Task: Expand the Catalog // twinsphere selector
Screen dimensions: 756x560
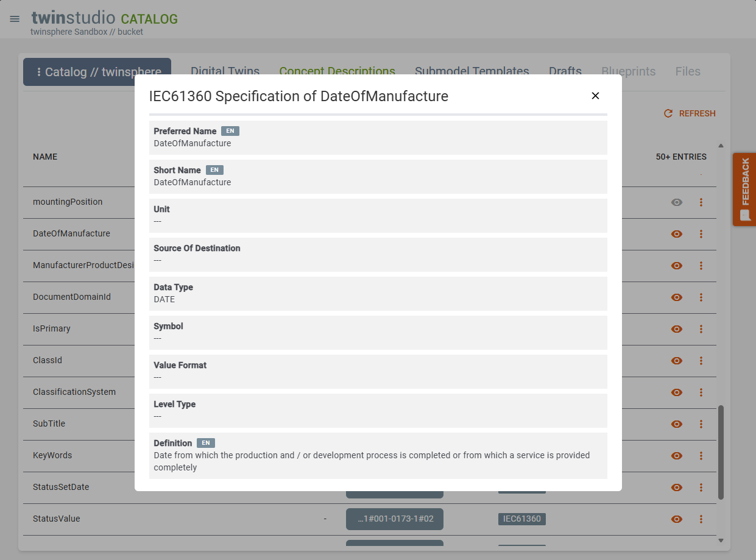Action: point(97,72)
